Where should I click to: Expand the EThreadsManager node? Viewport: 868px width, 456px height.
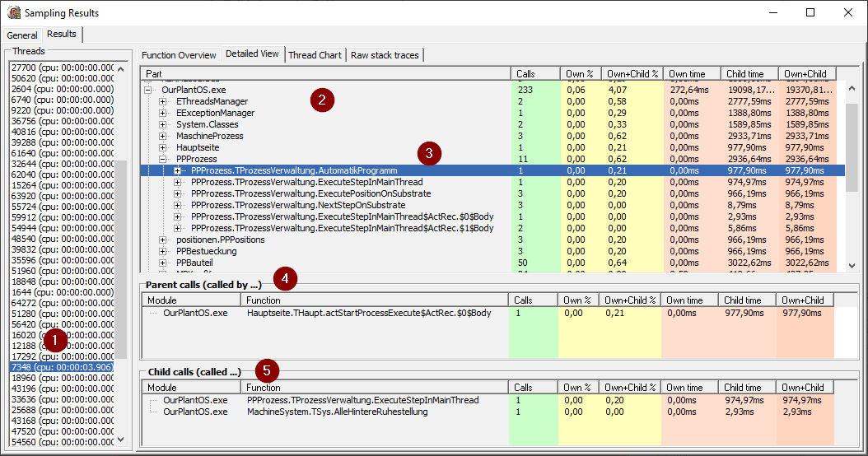163,101
